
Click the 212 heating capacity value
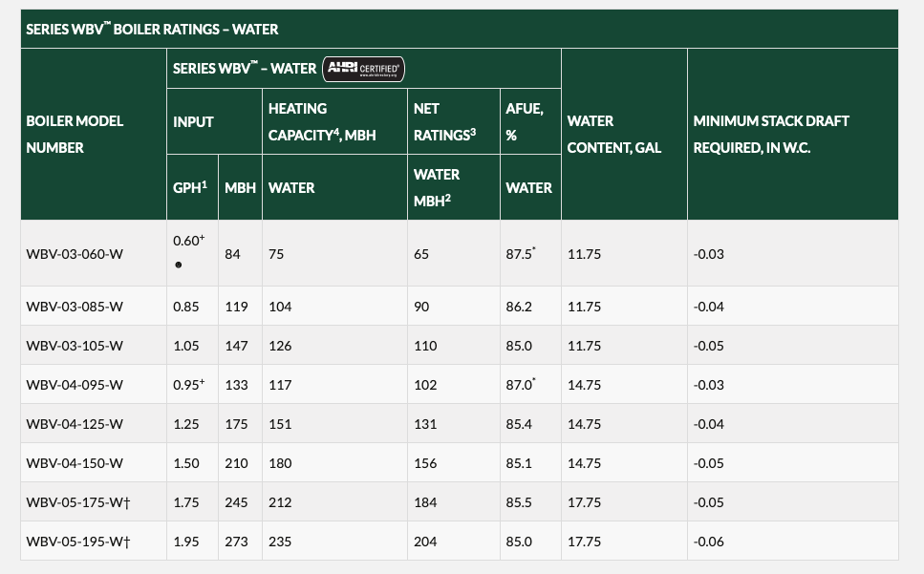coord(280,502)
